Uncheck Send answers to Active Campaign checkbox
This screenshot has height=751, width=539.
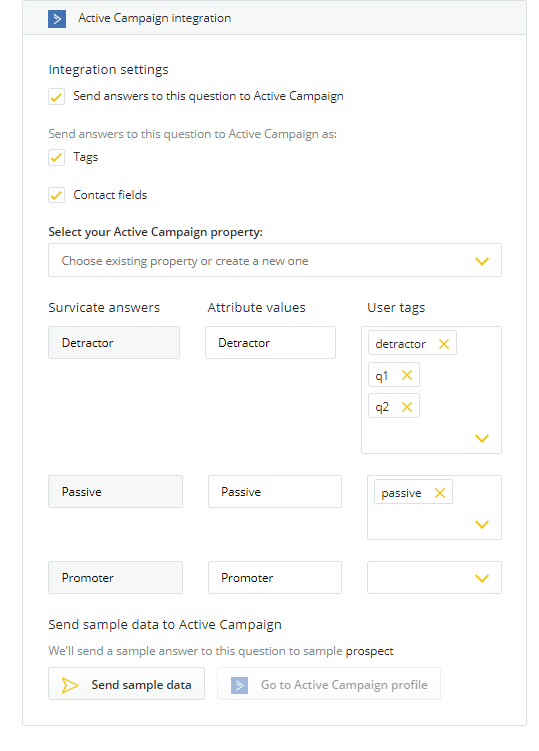[x=57, y=96]
